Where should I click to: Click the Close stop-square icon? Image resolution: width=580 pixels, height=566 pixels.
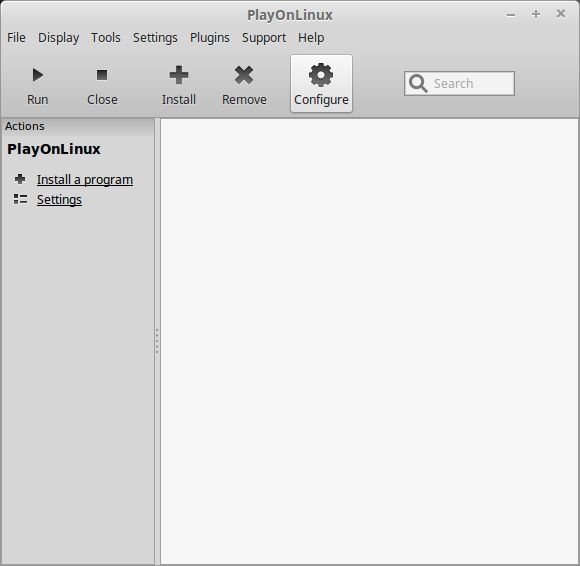coord(102,75)
